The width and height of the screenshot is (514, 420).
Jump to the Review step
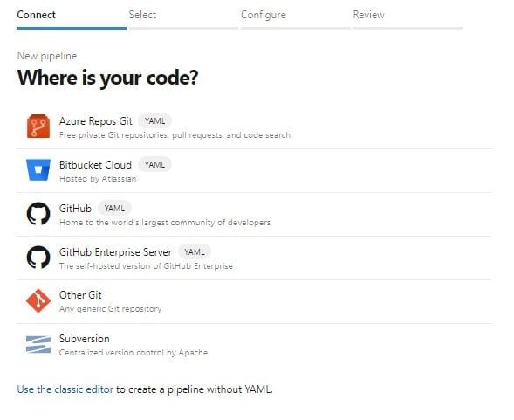(369, 15)
